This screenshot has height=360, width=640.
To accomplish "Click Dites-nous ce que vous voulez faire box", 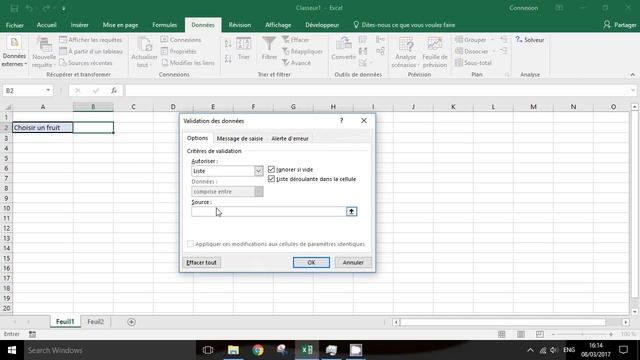I will [x=404, y=25].
